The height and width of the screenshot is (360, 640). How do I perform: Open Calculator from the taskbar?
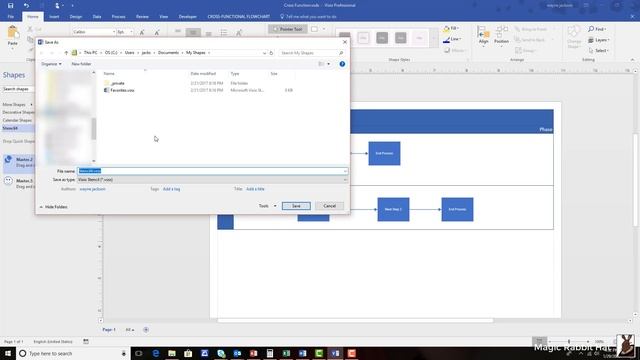[270, 353]
